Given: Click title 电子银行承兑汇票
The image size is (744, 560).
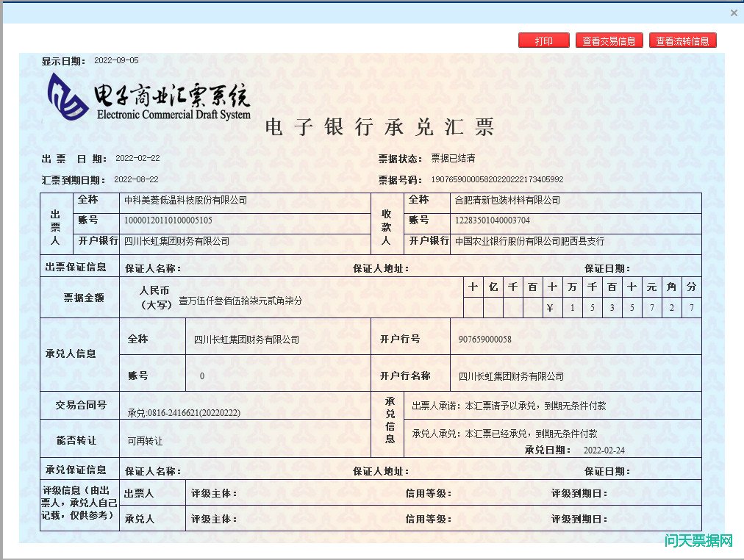Looking at the screenshot, I should point(379,127).
